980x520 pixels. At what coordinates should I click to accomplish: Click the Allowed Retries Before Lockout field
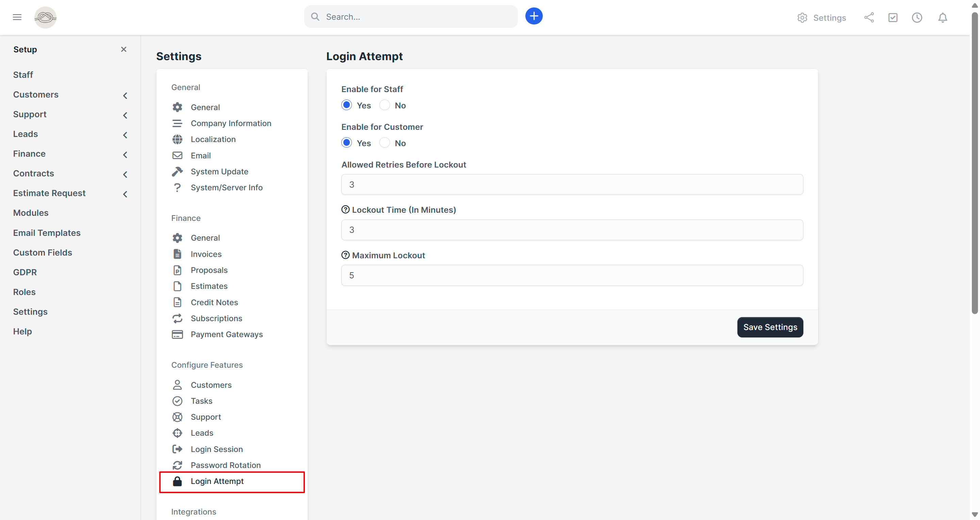click(x=572, y=184)
